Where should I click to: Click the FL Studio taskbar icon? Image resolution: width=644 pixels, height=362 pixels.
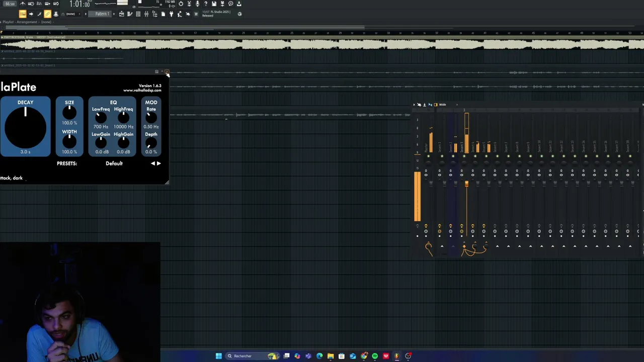tap(396, 356)
